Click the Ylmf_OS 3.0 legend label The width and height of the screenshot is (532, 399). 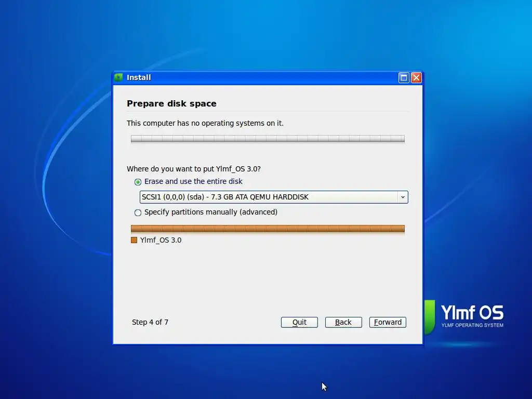161,240
